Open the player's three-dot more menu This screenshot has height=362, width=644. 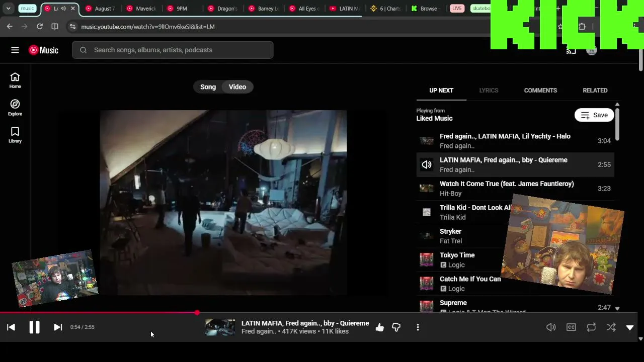click(x=418, y=327)
